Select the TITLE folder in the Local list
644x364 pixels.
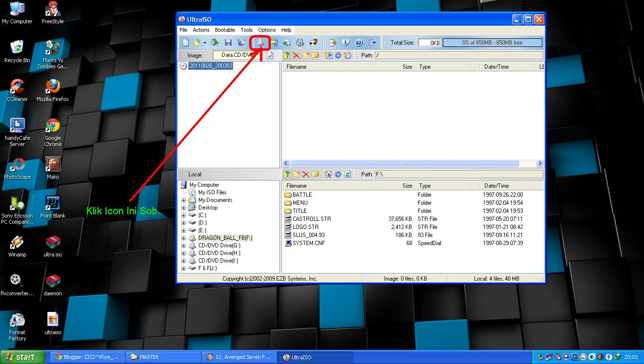(300, 211)
